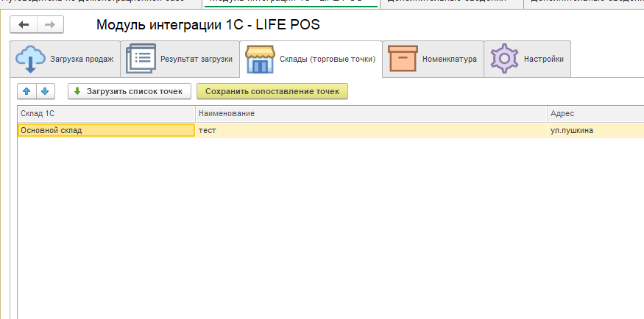Click the Адрес column header
The image size is (644, 319).
pos(595,114)
